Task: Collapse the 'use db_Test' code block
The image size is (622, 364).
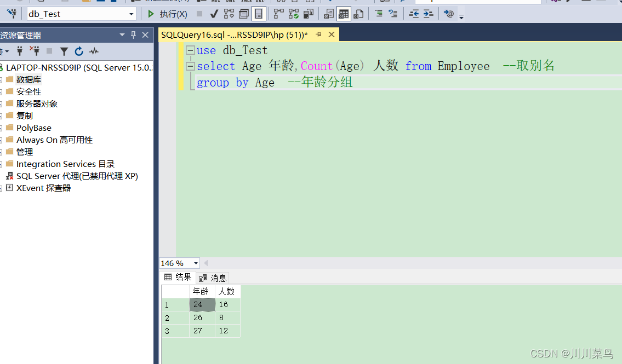Action: 190,50
